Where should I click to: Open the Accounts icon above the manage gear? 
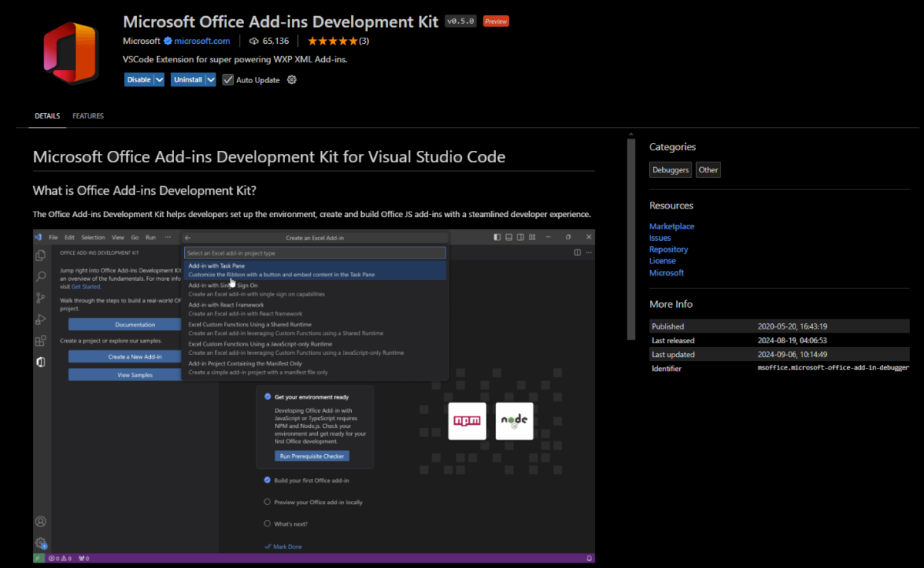41,520
